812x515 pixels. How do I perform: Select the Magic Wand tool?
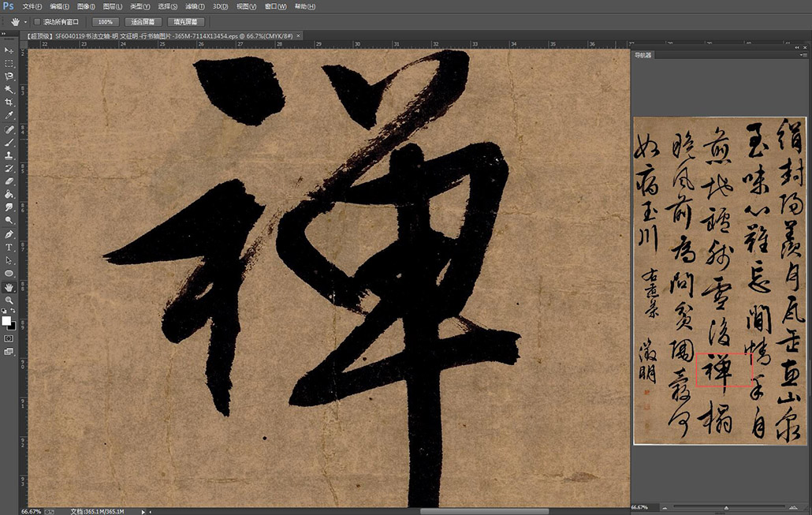tap(9, 89)
